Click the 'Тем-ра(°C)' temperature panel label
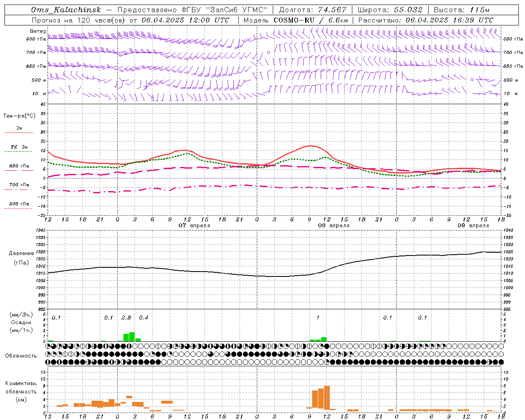The width and height of the screenshot is (525, 420). [x=19, y=116]
